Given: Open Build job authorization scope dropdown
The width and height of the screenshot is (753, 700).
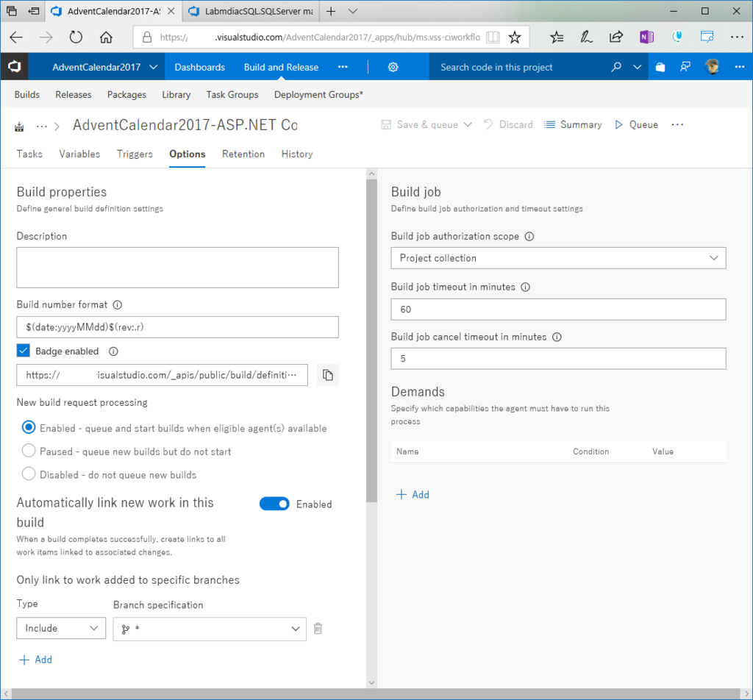Looking at the screenshot, I should (559, 258).
